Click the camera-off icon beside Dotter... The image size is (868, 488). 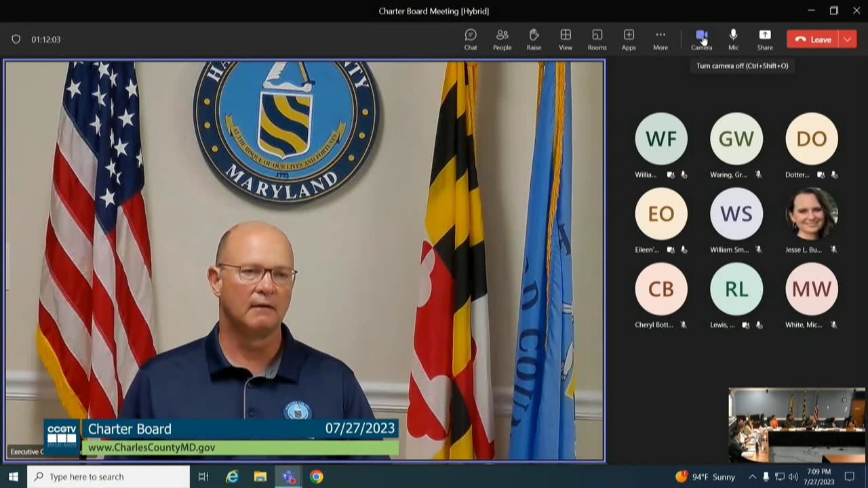pyautogui.click(x=821, y=175)
